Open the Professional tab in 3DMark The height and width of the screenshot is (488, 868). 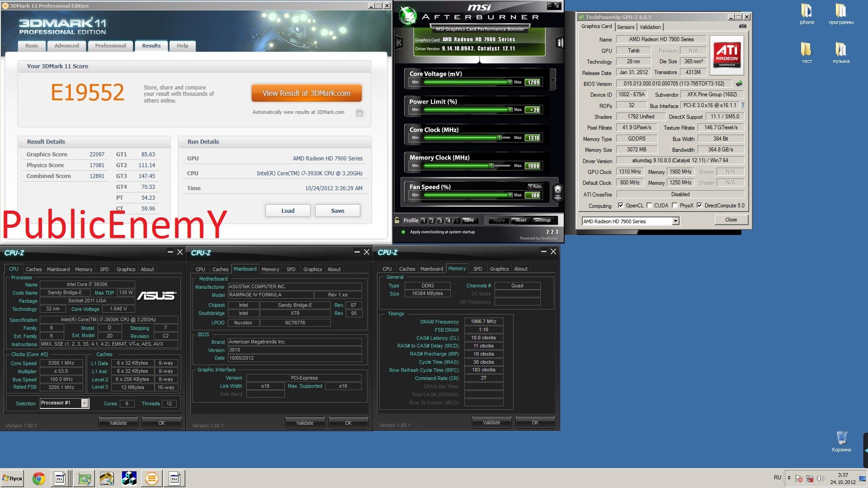point(110,46)
